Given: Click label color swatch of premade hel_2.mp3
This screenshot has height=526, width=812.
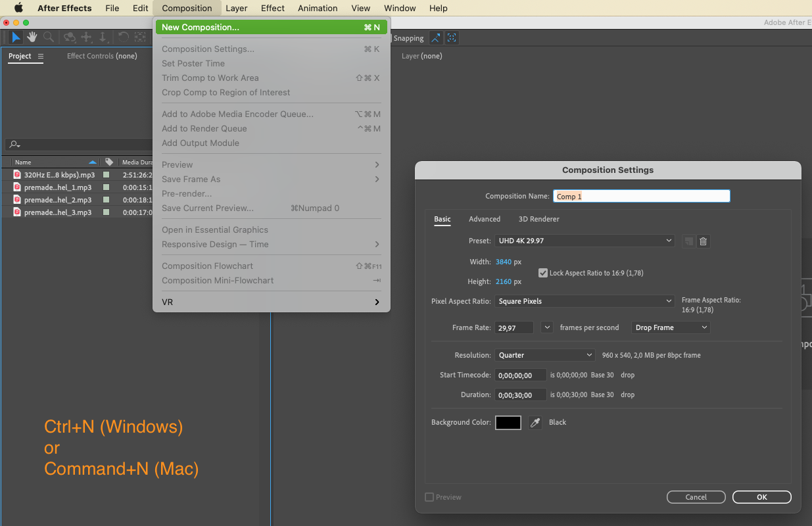Looking at the screenshot, I should tap(107, 200).
